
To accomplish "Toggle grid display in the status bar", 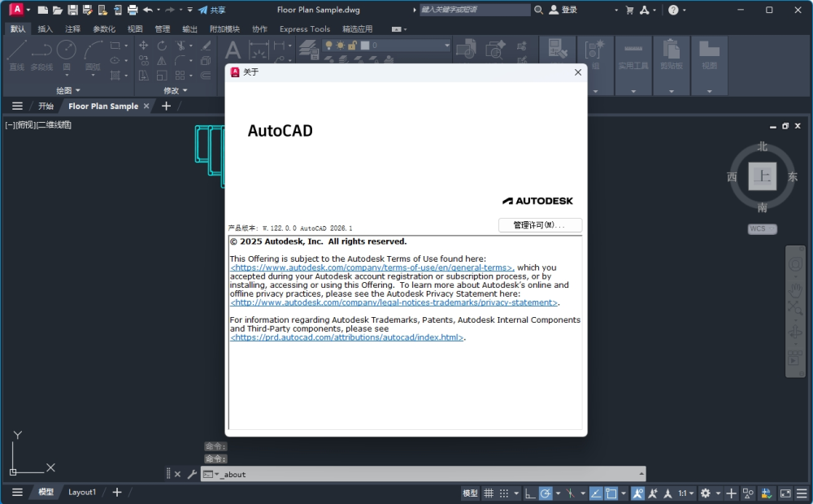I will click(489, 493).
